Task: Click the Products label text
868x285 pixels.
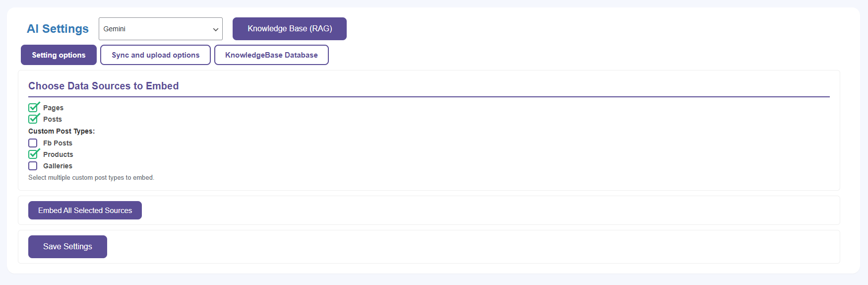Action: coord(58,154)
